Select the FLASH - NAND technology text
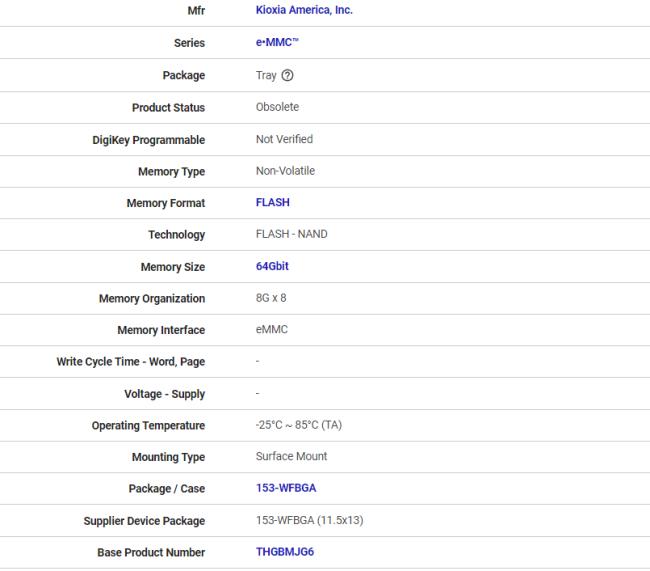 click(x=291, y=234)
